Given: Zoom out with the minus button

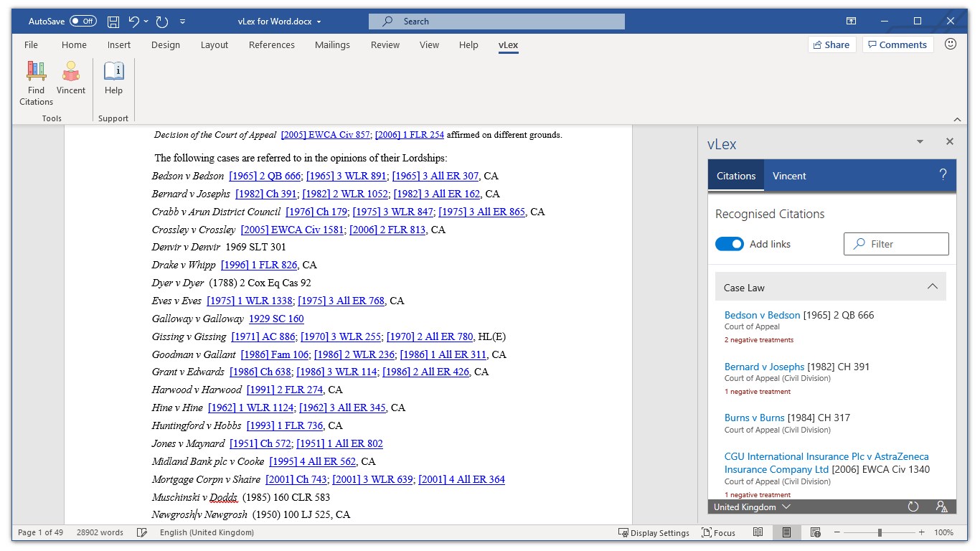Looking at the screenshot, I should [x=837, y=532].
